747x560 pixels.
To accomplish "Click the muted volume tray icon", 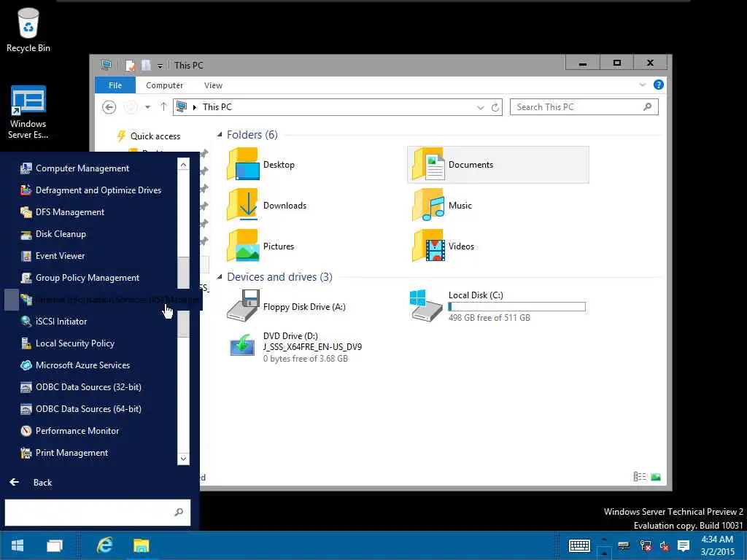I will pyautogui.click(x=664, y=546).
